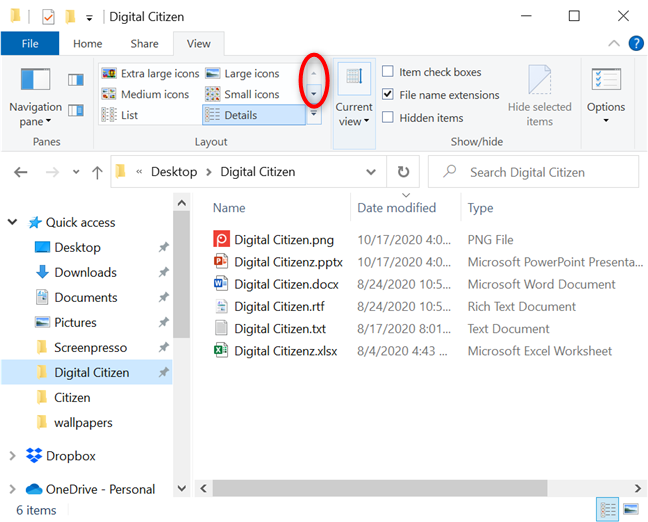
Task: Open the File tab
Action: pos(30,43)
